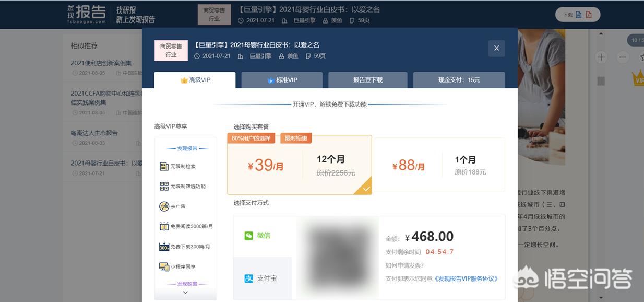Click 如何申请发票? link

[x=404, y=265]
